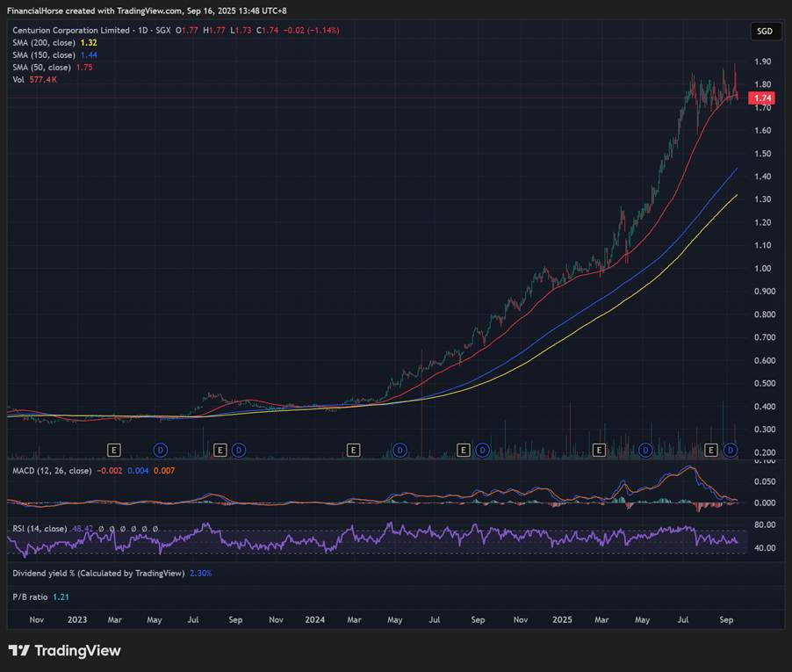The width and height of the screenshot is (792, 672).
Task: Click the yellow 1.32 SMA 200 value
Action: [x=89, y=43]
